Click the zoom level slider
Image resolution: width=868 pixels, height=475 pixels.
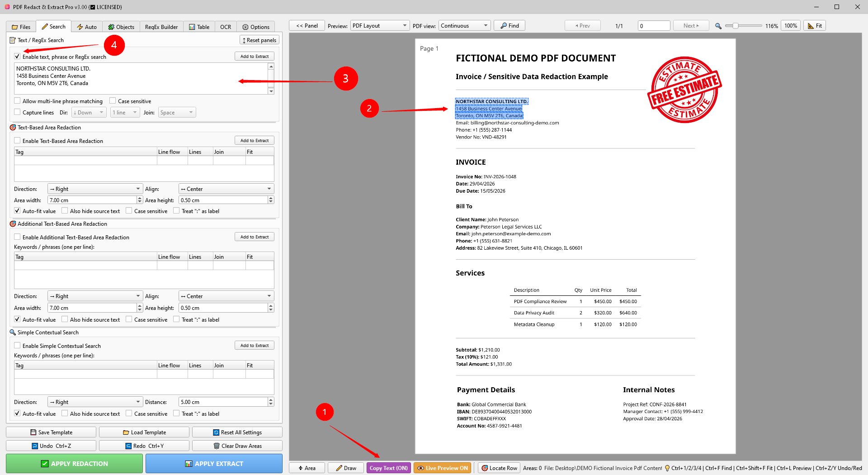pos(744,26)
